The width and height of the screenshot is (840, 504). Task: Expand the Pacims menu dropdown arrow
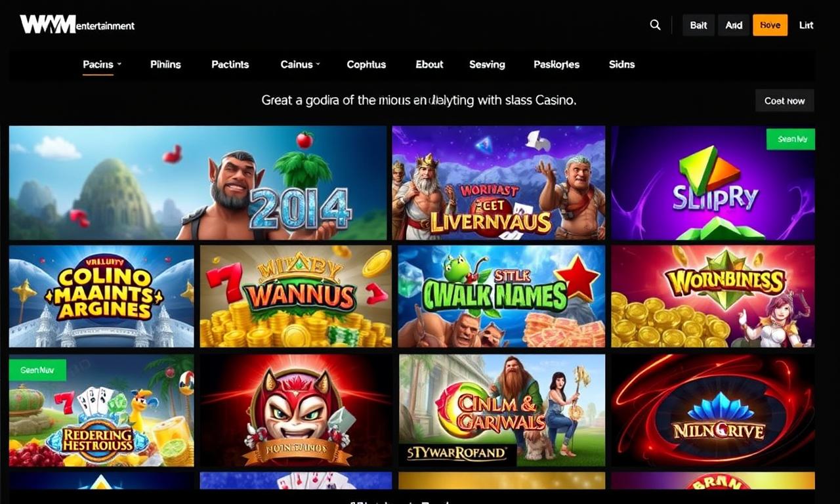point(119,64)
